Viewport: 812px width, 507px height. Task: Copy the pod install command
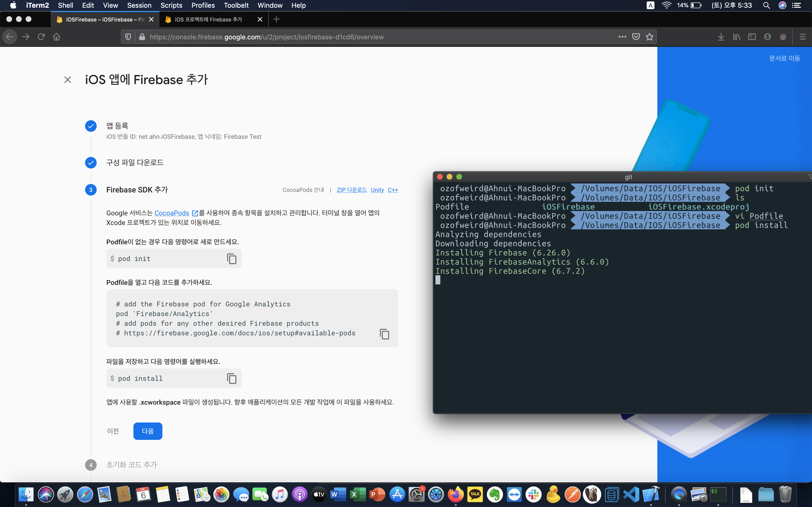coord(232,378)
